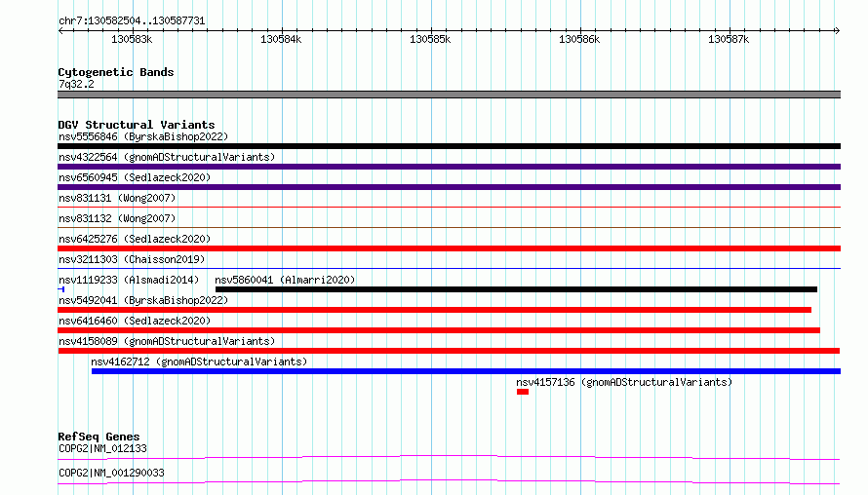Image resolution: width=868 pixels, height=495 pixels.
Task: Click the purple bar under nsv6560945
Action: pos(449,187)
